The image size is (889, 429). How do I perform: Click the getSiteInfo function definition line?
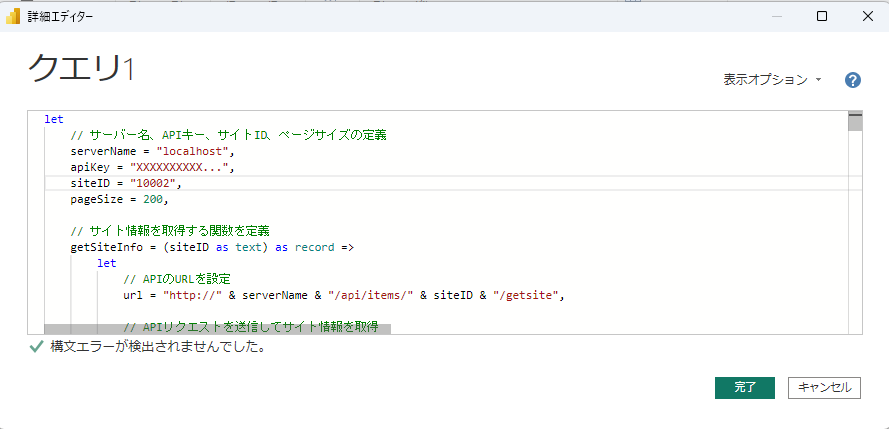pos(212,248)
